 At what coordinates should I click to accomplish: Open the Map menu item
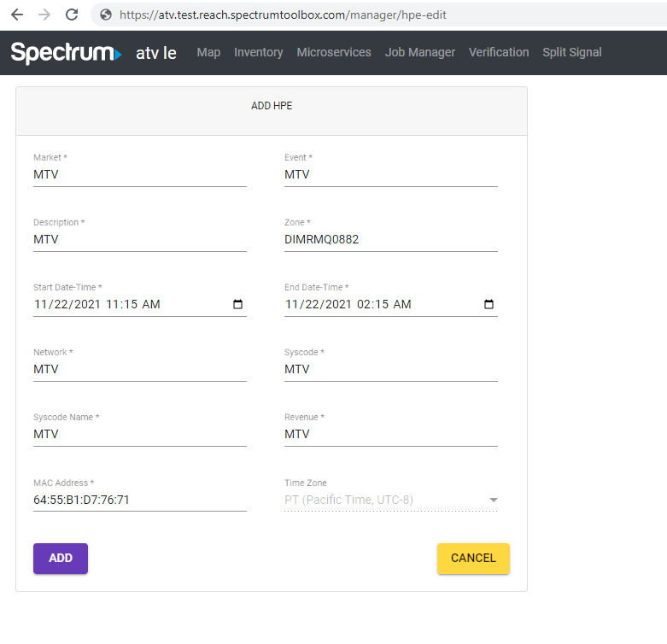[x=208, y=52]
